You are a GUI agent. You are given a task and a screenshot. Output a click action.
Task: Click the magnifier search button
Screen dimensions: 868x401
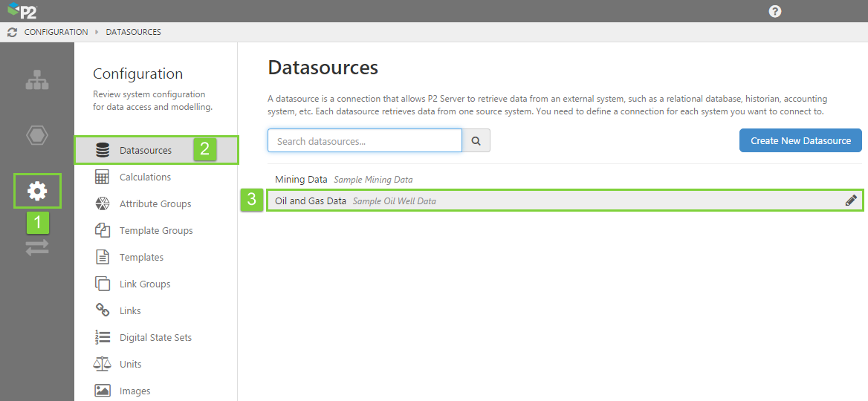(476, 140)
